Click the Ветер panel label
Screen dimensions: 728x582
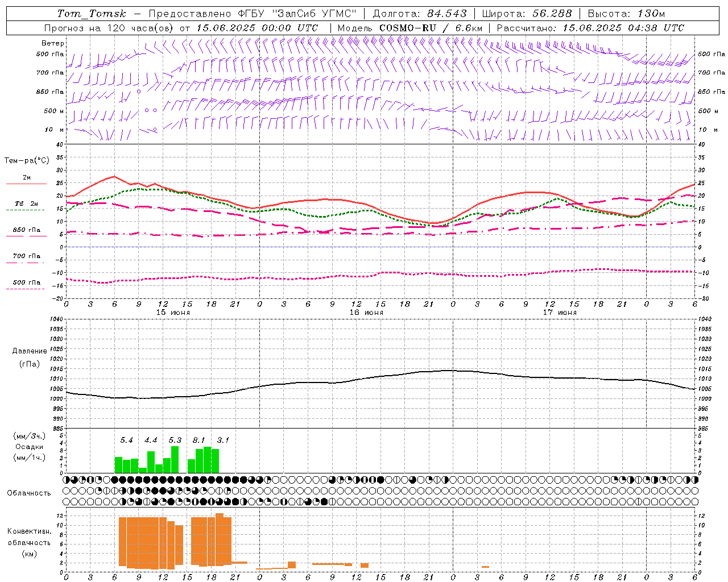coord(53,43)
